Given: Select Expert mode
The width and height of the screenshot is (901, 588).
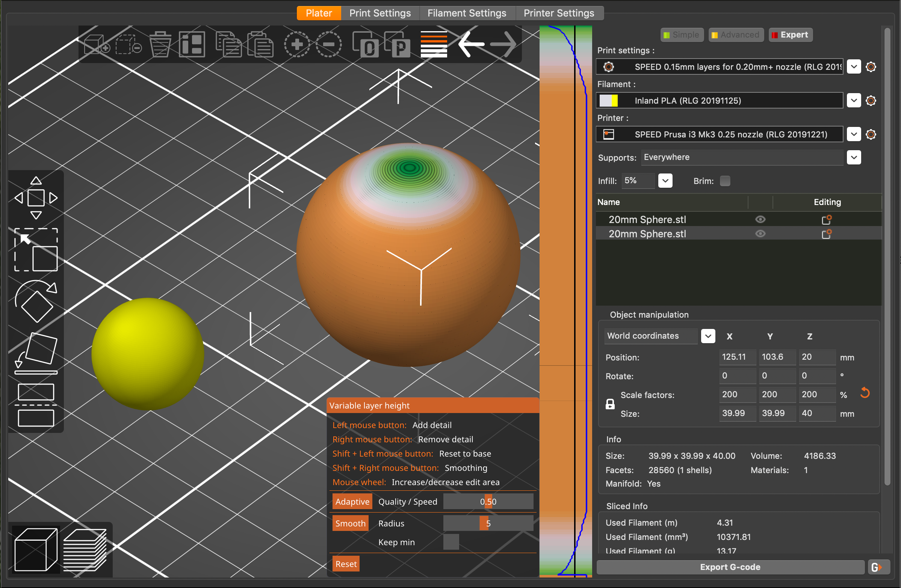Looking at the screenshot, I should tap(790, 35).
